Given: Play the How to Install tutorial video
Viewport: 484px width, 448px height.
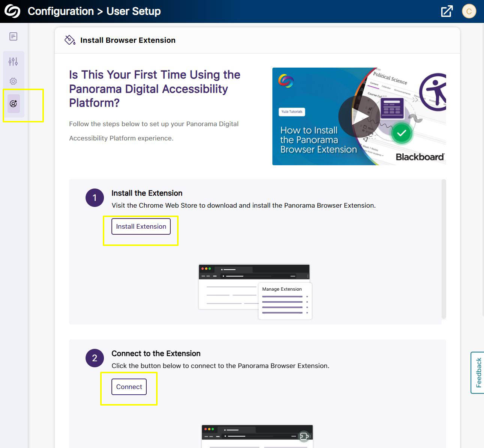Looking at the screenshot, I should pyautogui.click(x=359, y=116).
